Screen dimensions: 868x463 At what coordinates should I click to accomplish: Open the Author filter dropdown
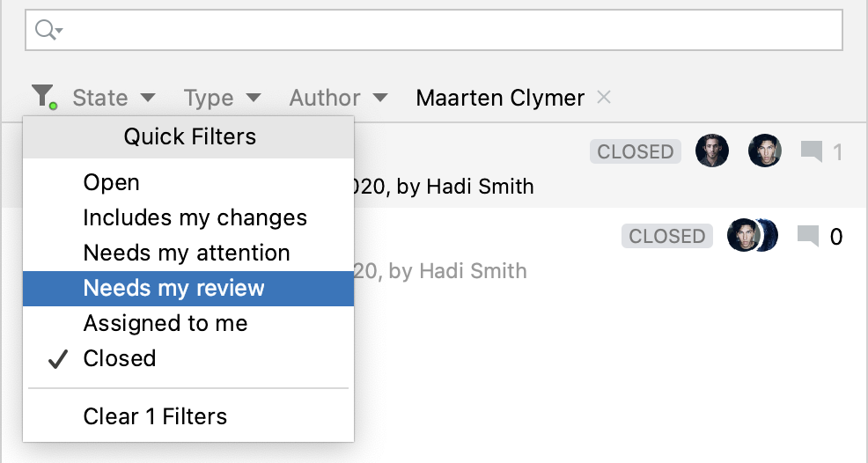338,98
